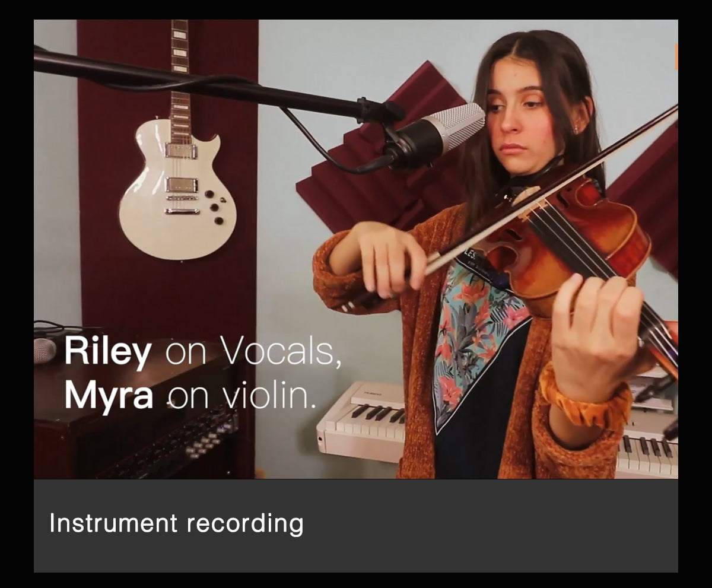Screen dimensions: 712x588
Task: Click the "Instrument recording" caption text
Action: (176, 524)
